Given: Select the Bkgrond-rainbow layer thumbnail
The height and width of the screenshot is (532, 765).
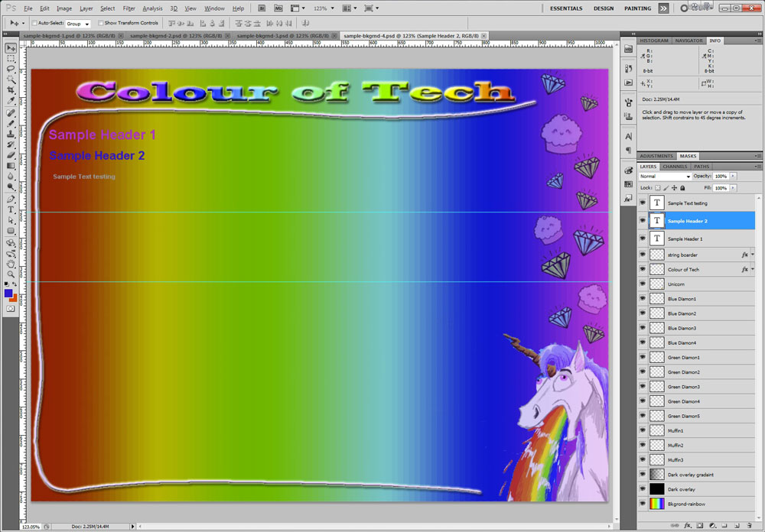Looking at the screenshot, I should pos(656,504).
